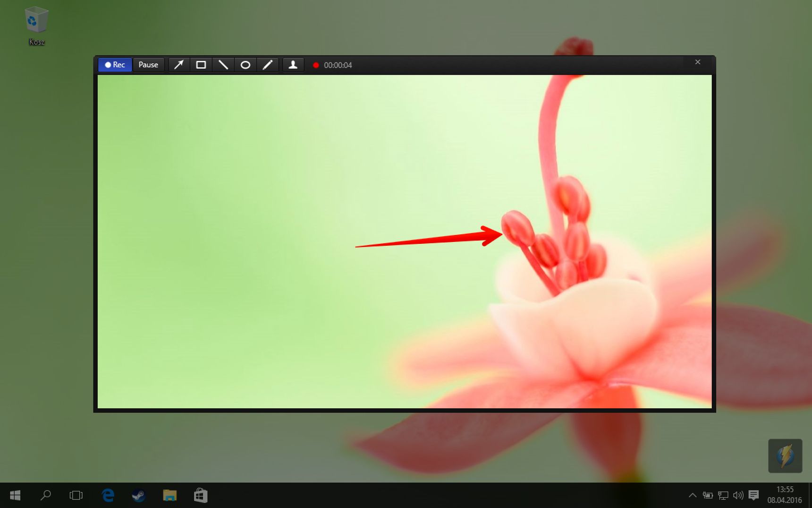Launch Microsoft Edge from the taskbar
812x508 pixels.
[108, 495]
